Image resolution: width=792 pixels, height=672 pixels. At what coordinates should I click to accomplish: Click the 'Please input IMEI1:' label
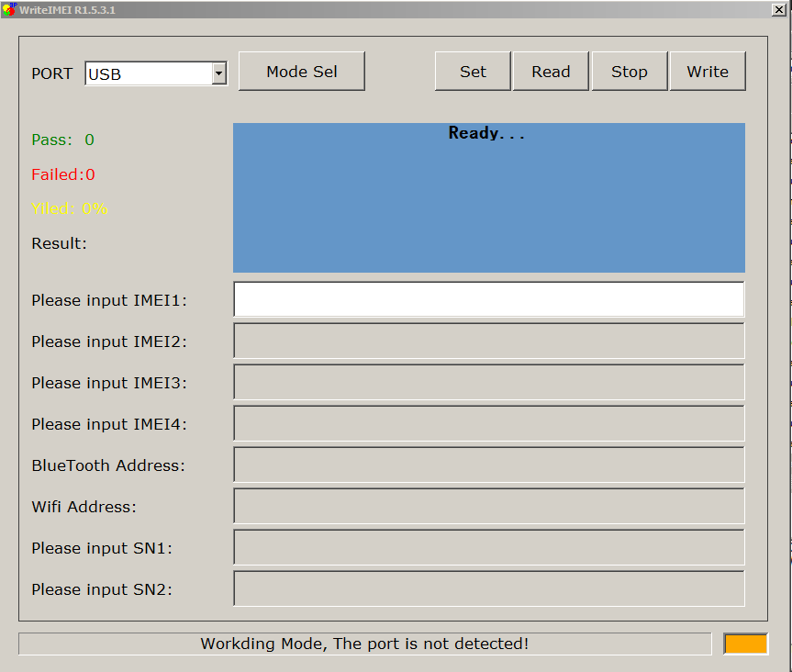click(109, 300)
